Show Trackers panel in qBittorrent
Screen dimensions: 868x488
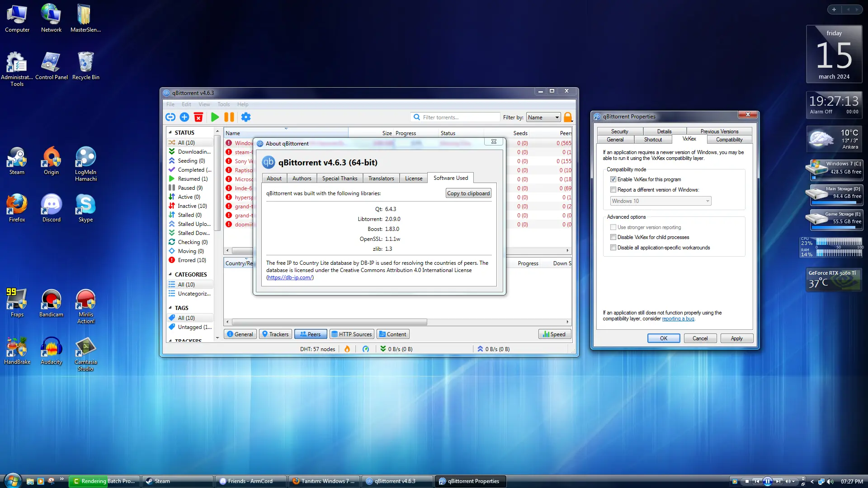pyautogui.click(x=275, y=334)
